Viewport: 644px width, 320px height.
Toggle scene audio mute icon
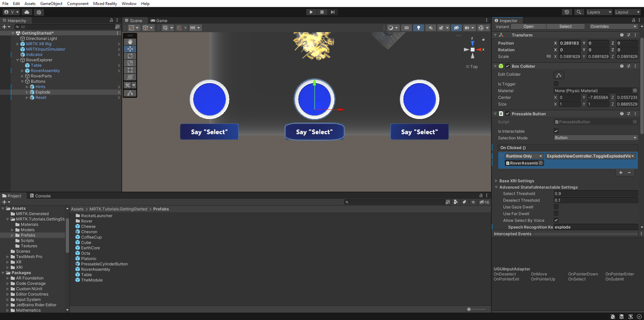click(430, 27)
